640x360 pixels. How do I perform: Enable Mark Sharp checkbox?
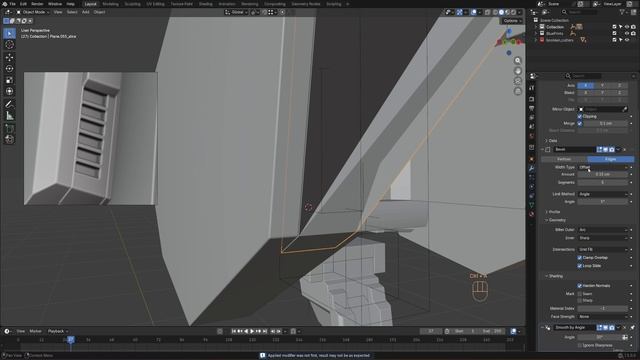tap(580, 300)
